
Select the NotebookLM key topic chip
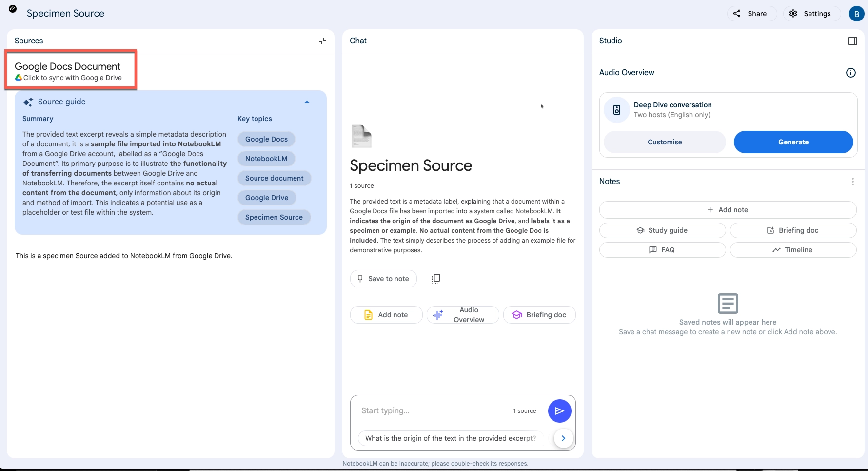[266, 159]
